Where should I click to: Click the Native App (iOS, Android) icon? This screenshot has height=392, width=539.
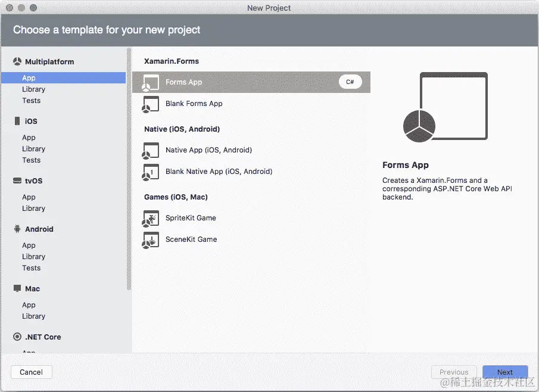(150, 151)
